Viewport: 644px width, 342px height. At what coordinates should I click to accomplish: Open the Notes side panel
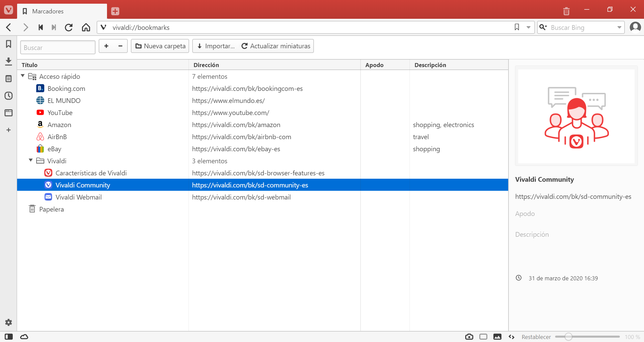(x=8, y=79)
